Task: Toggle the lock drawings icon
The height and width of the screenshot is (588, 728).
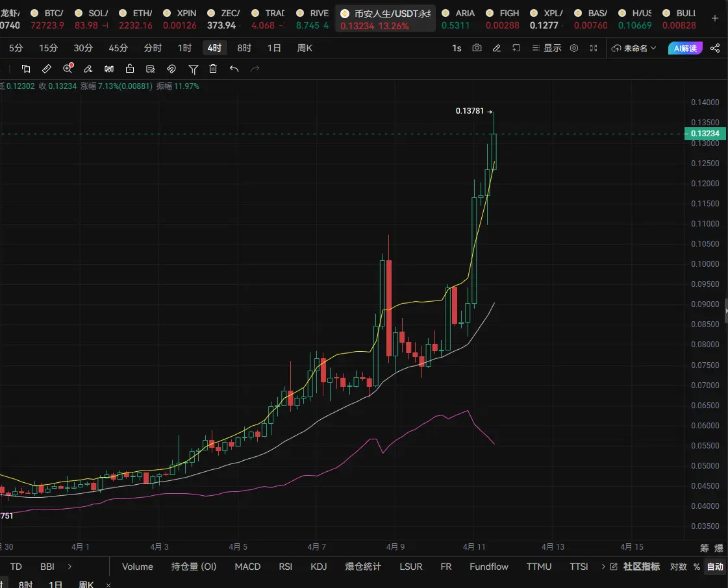Action: [x=130, y=69]
